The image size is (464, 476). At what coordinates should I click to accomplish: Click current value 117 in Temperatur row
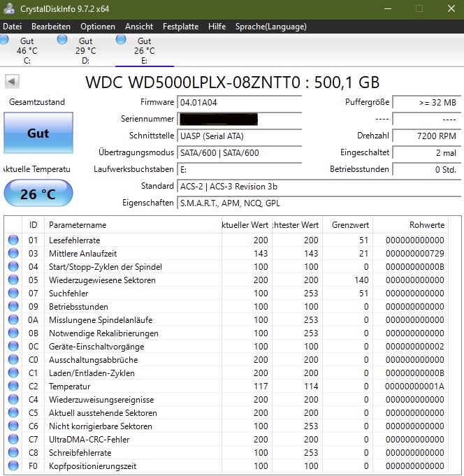click(x=261, y=386)
